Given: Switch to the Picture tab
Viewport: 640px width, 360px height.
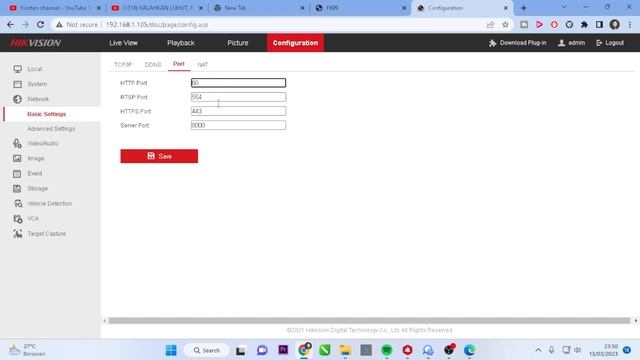Looking at the screenshot, I should click(238, 43).
